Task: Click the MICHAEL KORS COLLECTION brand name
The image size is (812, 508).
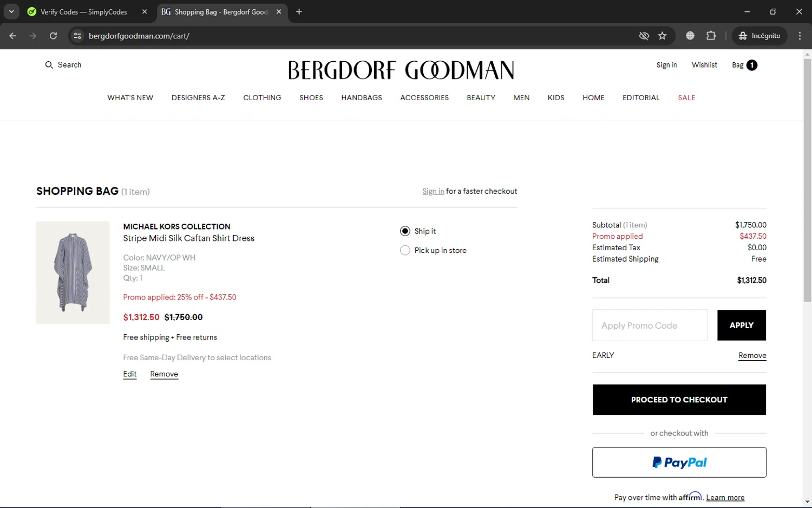Action: pos(176,226)
